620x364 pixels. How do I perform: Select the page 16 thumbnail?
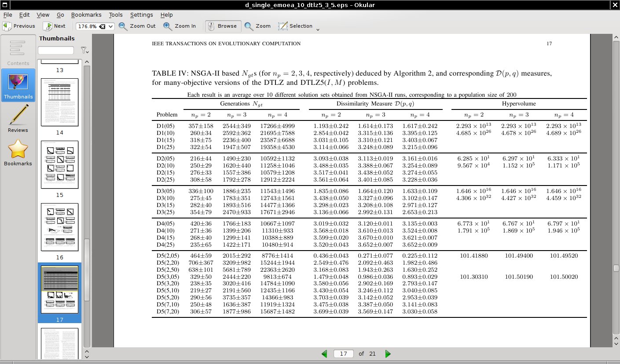click(x=60, y=227)
